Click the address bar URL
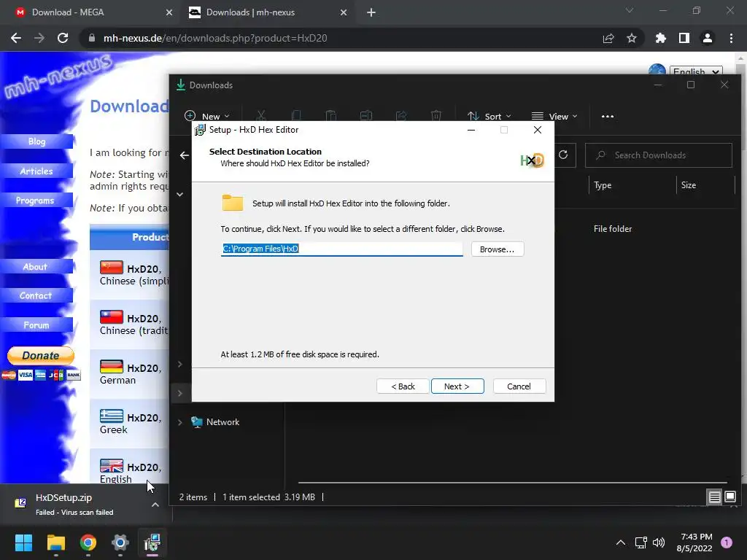The height and width of the screenshot is (560, 747). tap(215, 38)
